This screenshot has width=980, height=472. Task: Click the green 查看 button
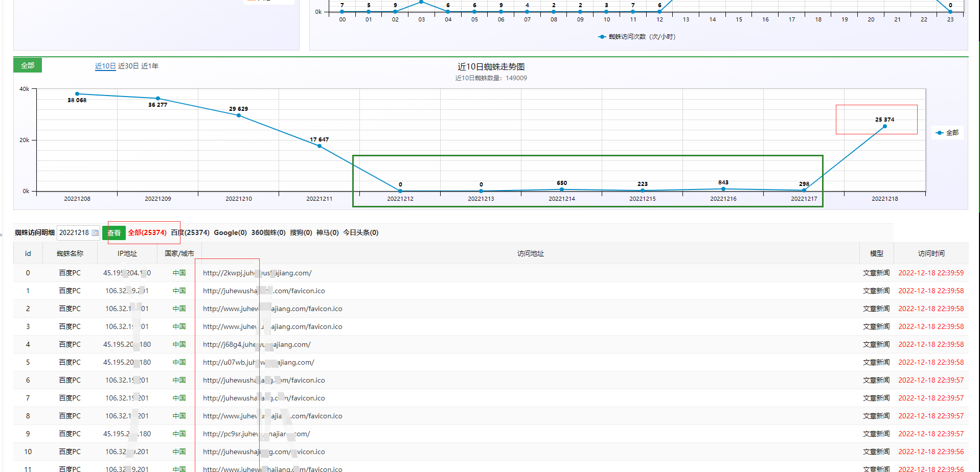(x=114, y=233)
